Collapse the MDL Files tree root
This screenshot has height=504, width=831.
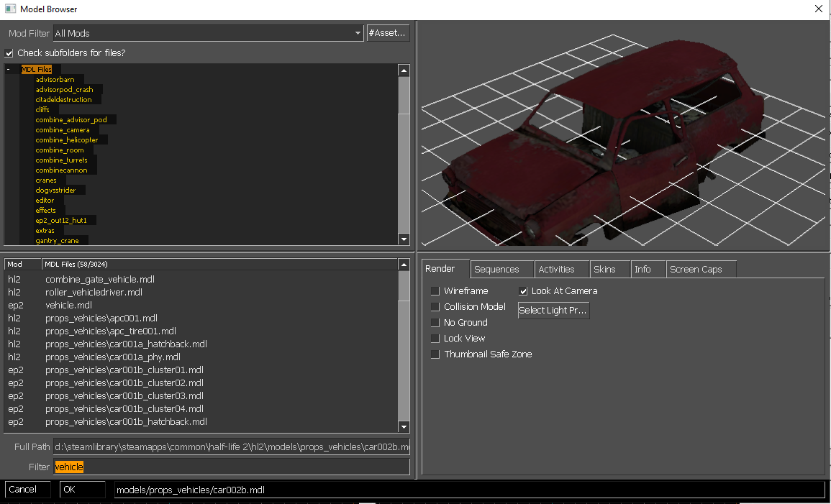coord(9,70)
